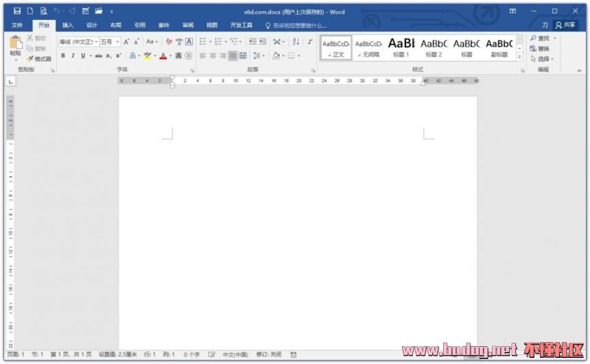Click the tab stop selector at ruler corner
This screenshot has width=590, height=364.
10,81
